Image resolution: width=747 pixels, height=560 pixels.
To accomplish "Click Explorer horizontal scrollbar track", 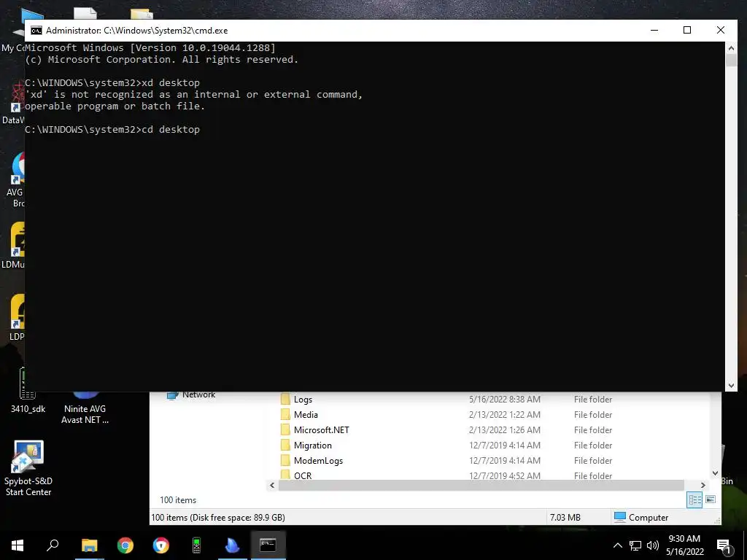I will (481, 485).
